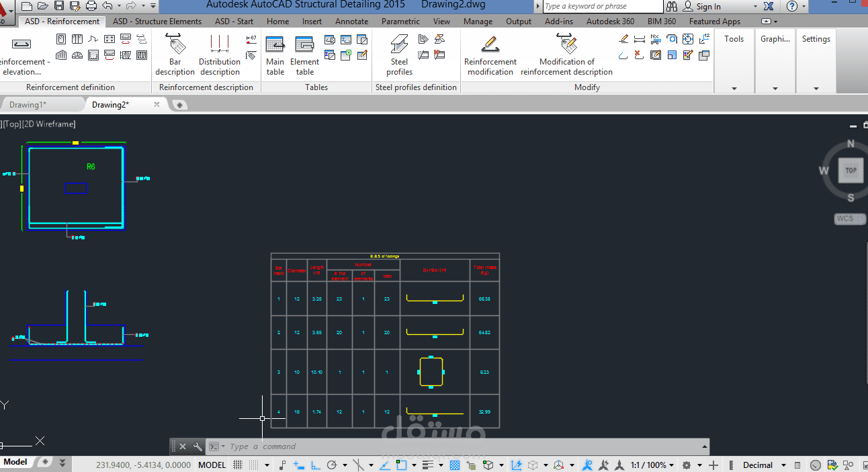Open the Help question mark icon
The height and width of the screenshot is (472, 868).
coord(792,6)
